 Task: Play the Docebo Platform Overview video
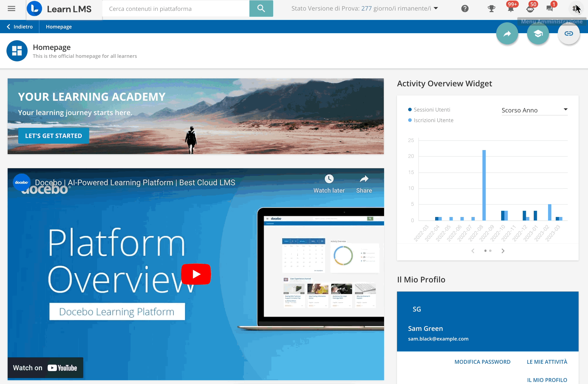pos(196,274)
